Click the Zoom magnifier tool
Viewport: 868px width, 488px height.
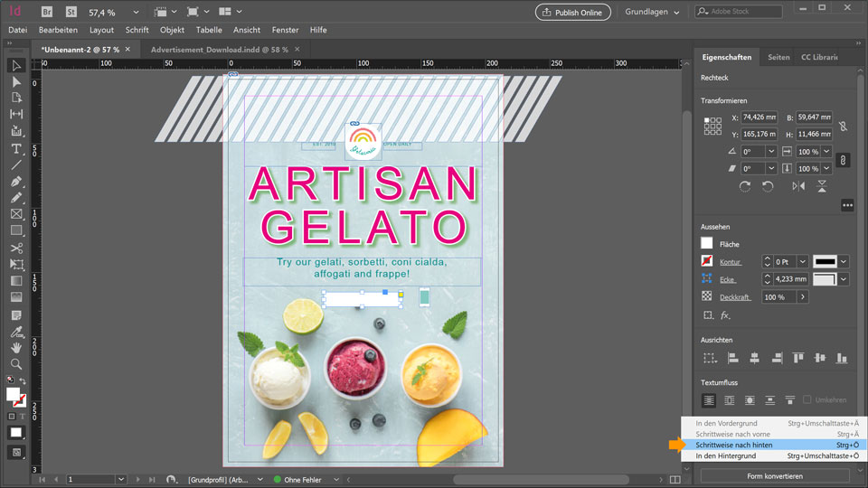point(16,364)
